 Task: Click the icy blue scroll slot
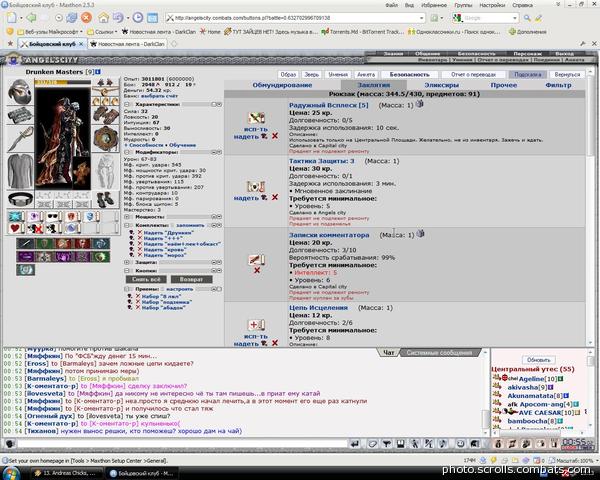(x=16, y=217)
